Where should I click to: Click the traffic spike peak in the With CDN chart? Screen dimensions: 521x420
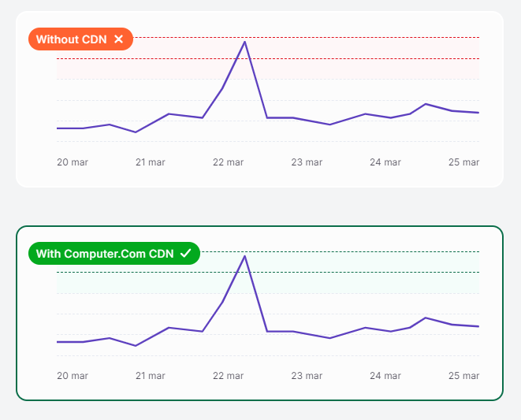[245, 256]
